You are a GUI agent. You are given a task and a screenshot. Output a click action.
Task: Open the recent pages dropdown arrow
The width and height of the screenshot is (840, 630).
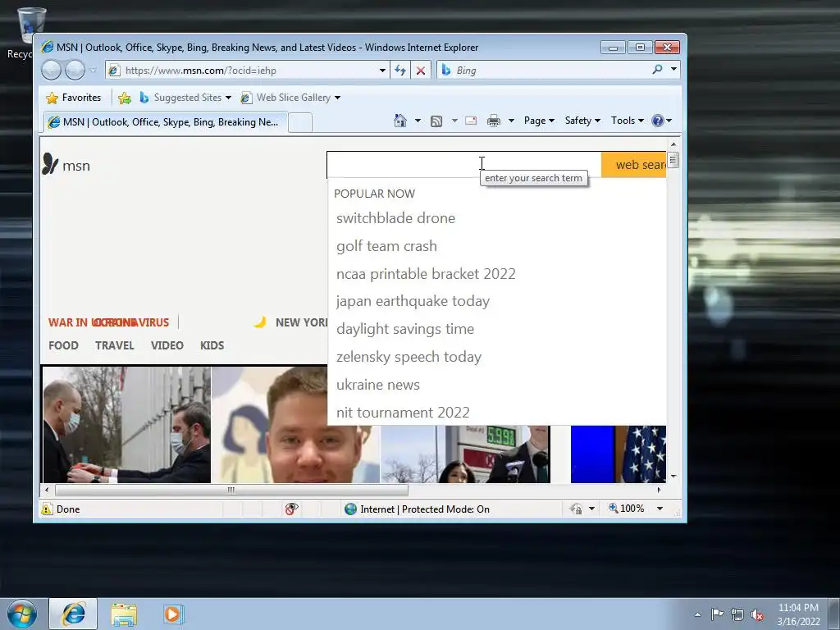94,71
